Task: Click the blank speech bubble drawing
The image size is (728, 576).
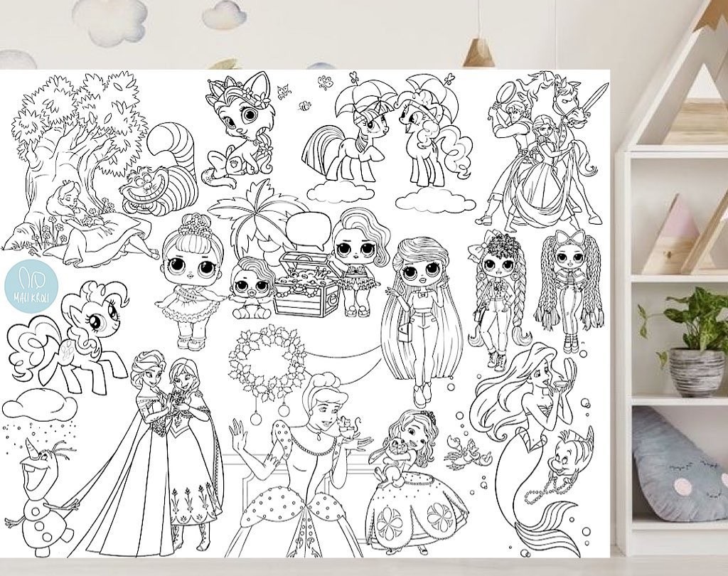Action: (x=309, y=230)
